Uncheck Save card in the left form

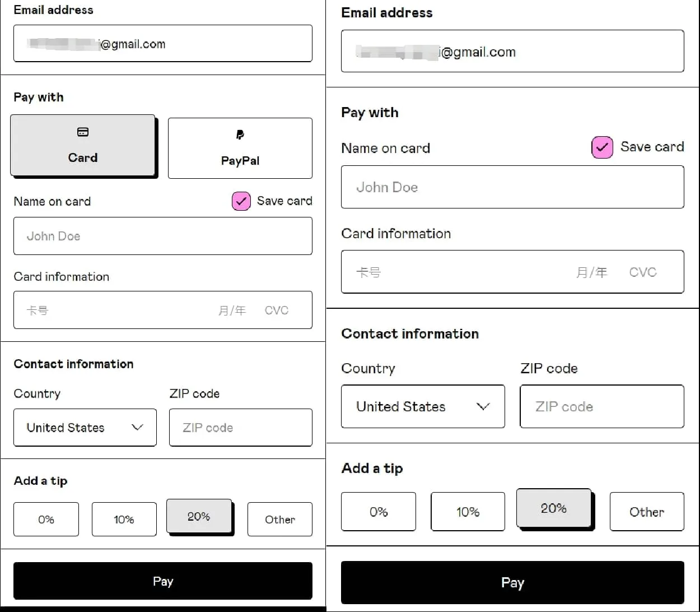click(241, 201)
